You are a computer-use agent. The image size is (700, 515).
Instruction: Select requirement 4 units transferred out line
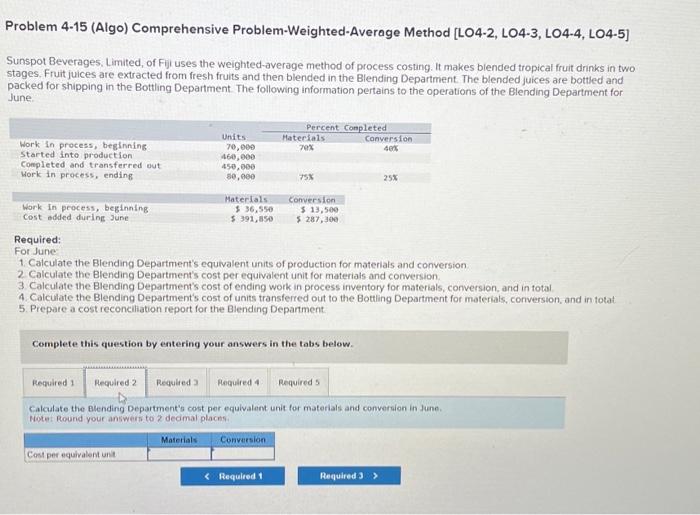317,298
